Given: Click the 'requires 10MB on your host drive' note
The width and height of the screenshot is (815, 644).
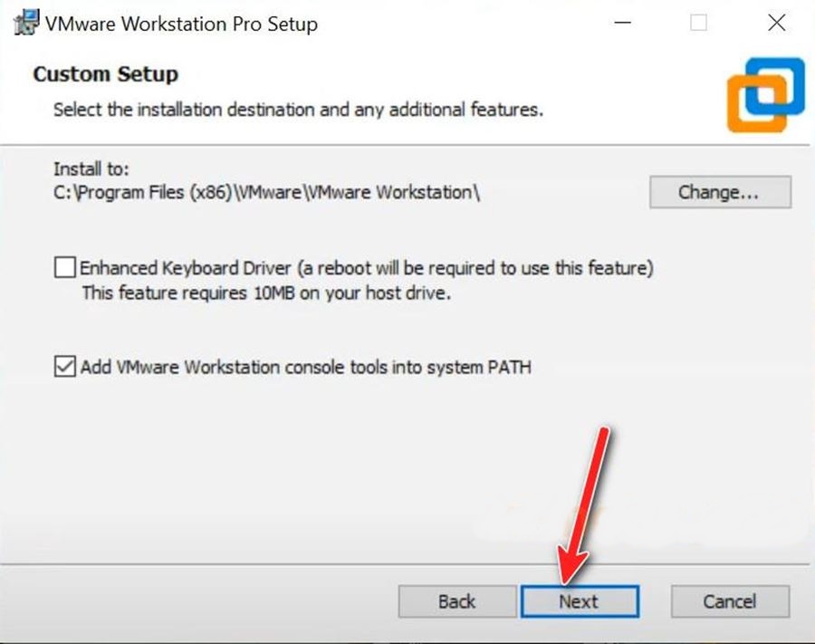Looking at the screenshot, I should tap(266, 293).
